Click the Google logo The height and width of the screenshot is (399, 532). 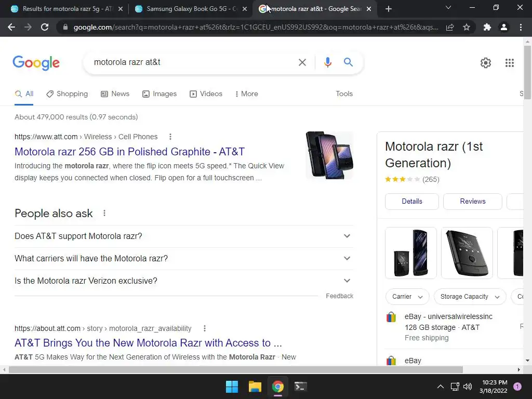pyautogui.click(x=36, y=63)
